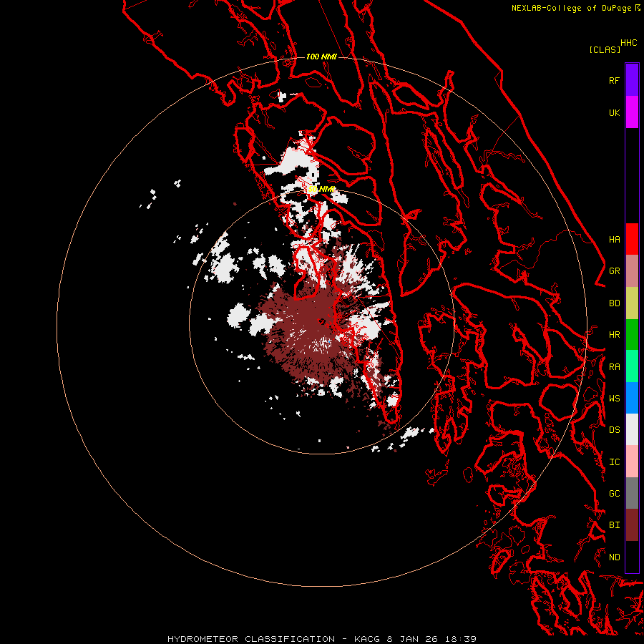Viewport: 644px width, 644px height.
Task: Click the BD yellow legend swatch
Action: pos(632,303)
